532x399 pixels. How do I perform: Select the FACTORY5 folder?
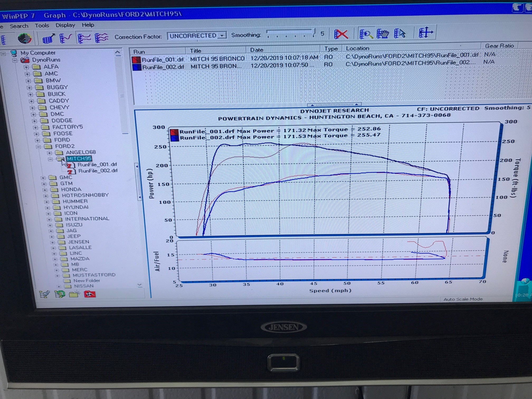click(x=68, y=127)
